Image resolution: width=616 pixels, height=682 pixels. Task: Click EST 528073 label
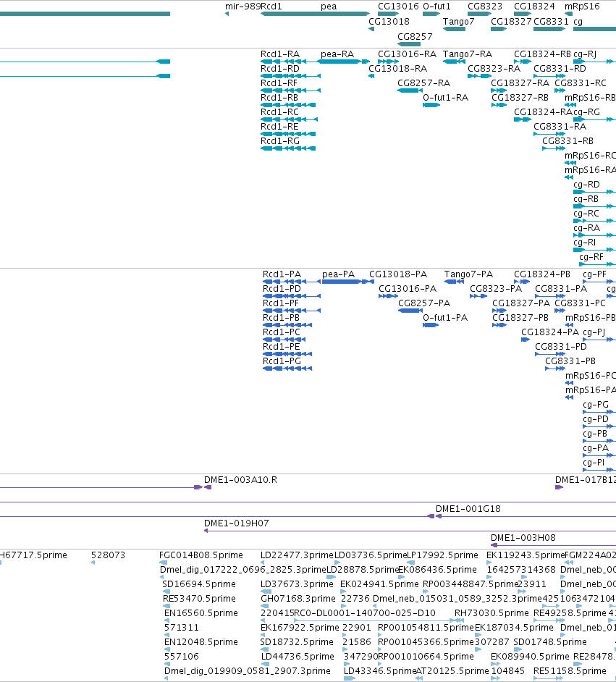point(109,555)
